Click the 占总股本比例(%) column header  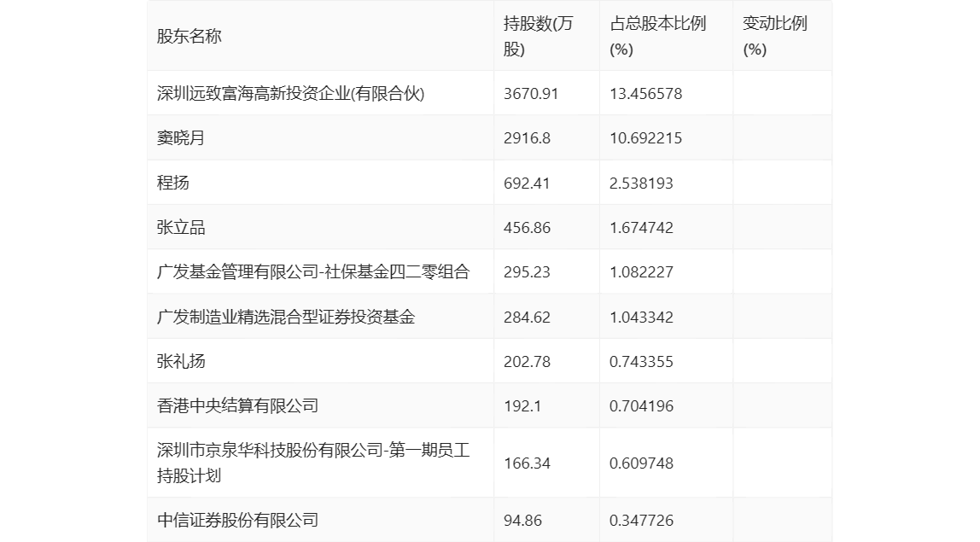click(657, 36)
